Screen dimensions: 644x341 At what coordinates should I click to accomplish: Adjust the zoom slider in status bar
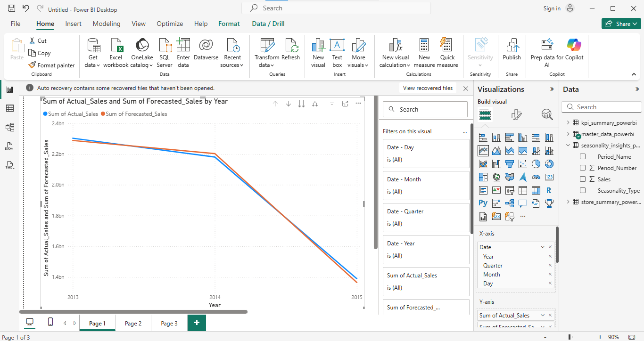click(x=570, y=337)
